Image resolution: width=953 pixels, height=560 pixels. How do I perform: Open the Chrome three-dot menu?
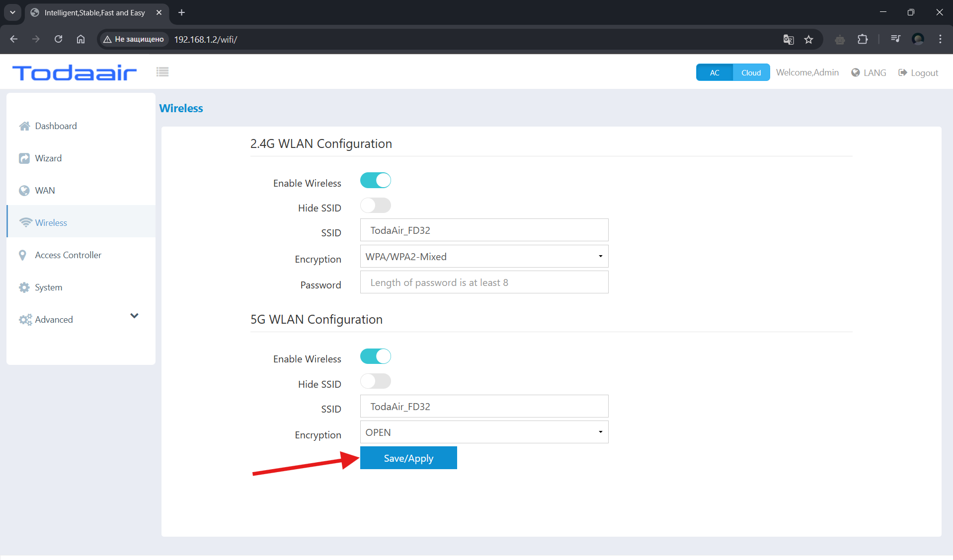click(940, 39)
